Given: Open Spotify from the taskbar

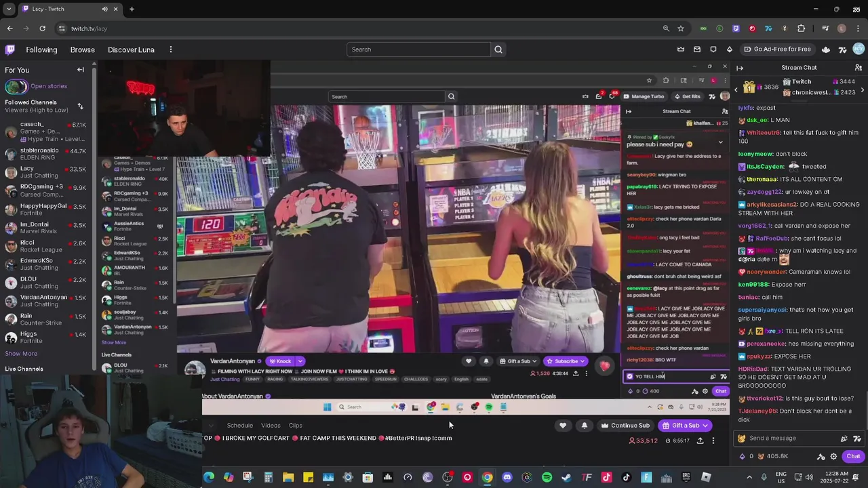Looking at the screenshot, I should tap(547, 477).
